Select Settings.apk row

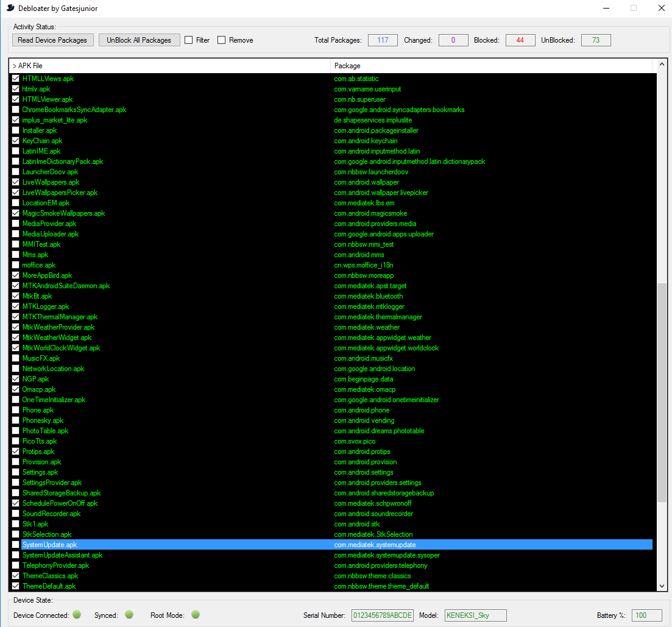(331, 472)
